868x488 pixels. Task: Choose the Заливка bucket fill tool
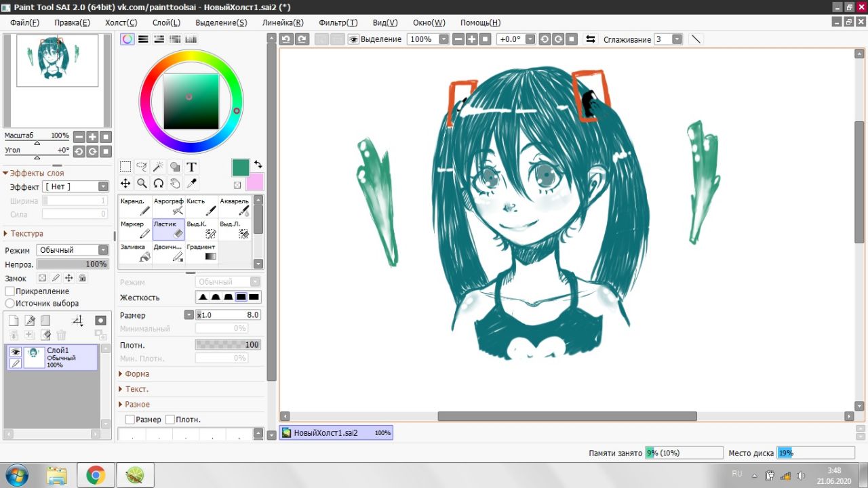[135, 253]
